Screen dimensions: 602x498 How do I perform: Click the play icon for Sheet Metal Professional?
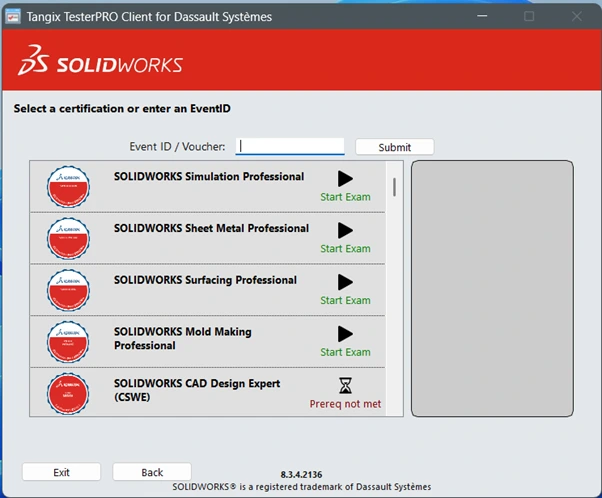(x=345, y=230)
